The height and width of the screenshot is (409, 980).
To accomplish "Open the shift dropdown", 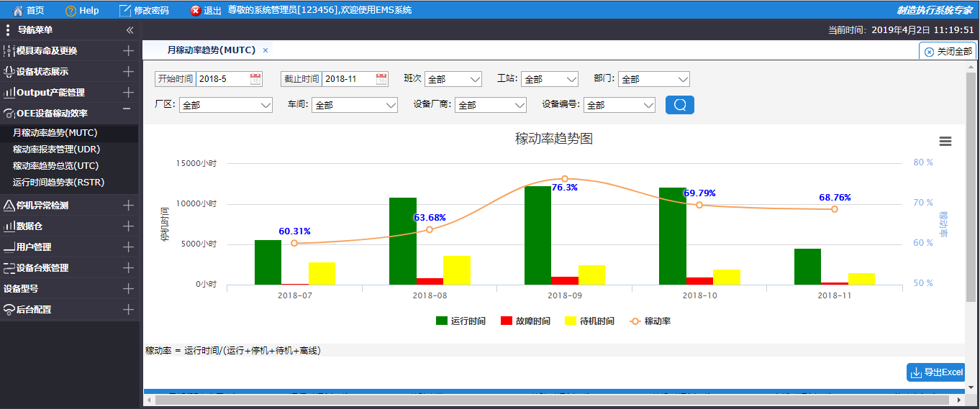I will coord(453,79).
